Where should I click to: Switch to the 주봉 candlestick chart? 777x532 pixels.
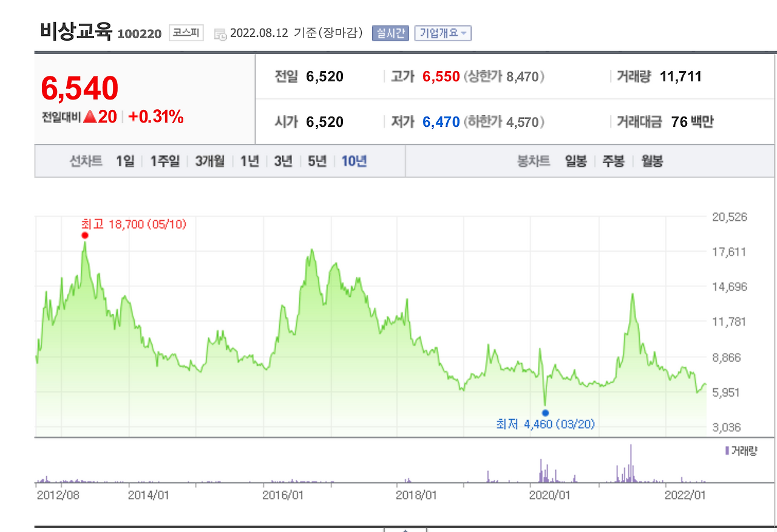613,161
